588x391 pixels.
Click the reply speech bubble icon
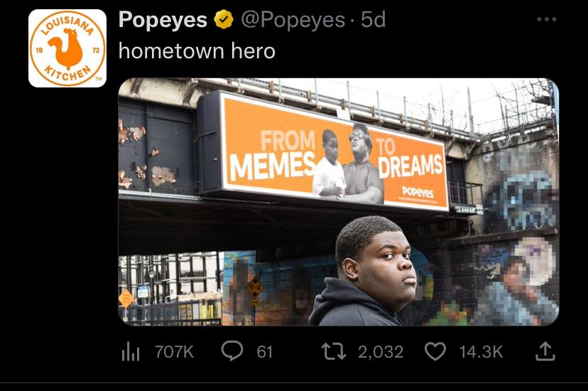click(232, 351)
